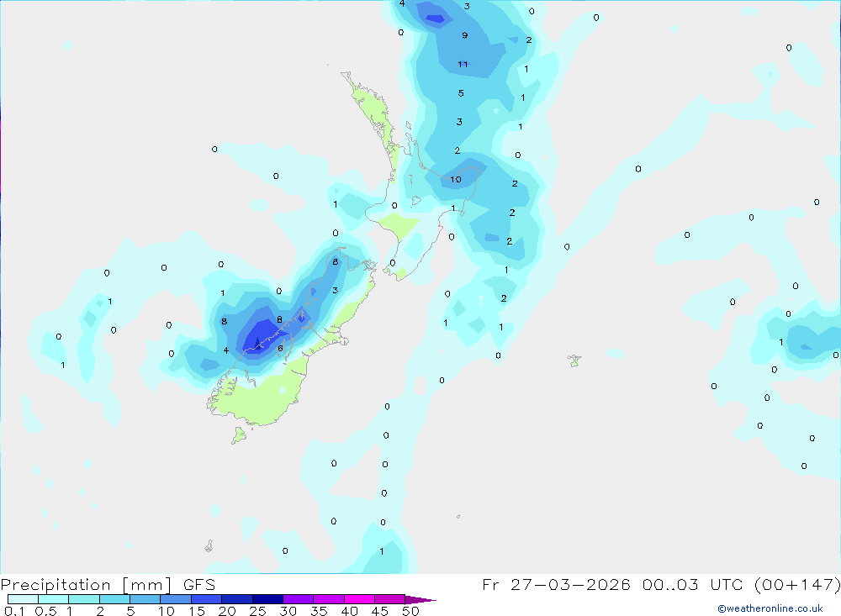Click the 45–50 mm legend color box
The width and height of the screenshot is (841, 616).
390,599
